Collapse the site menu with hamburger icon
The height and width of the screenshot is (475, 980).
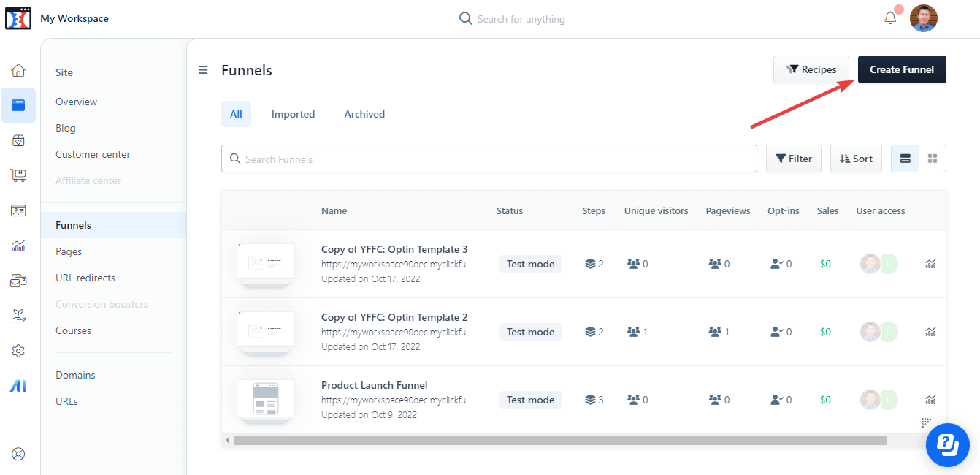203,70
